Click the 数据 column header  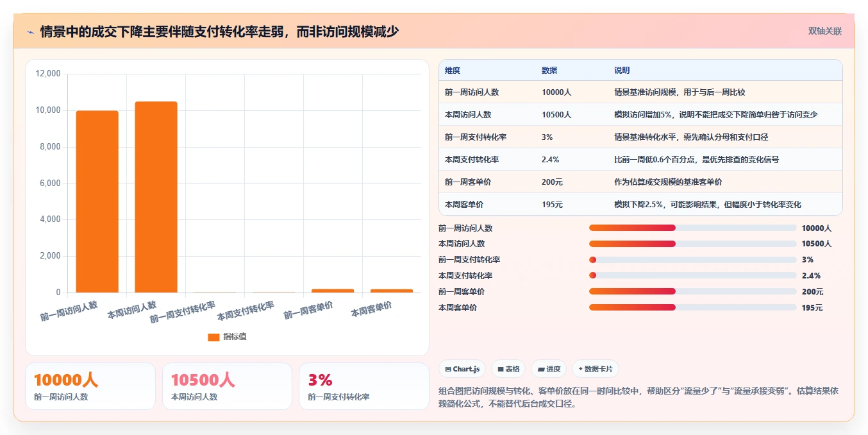click(x=549, y=71)
